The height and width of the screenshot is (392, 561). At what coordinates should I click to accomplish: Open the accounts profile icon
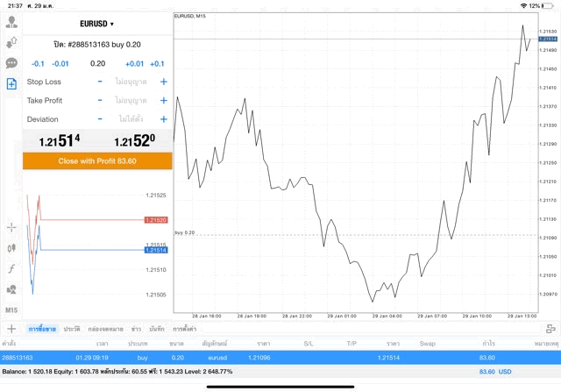coord(11,22)
